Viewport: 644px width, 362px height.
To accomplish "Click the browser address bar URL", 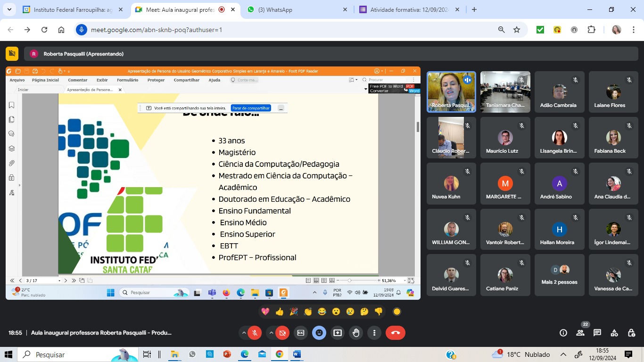I will coord(156,30).
